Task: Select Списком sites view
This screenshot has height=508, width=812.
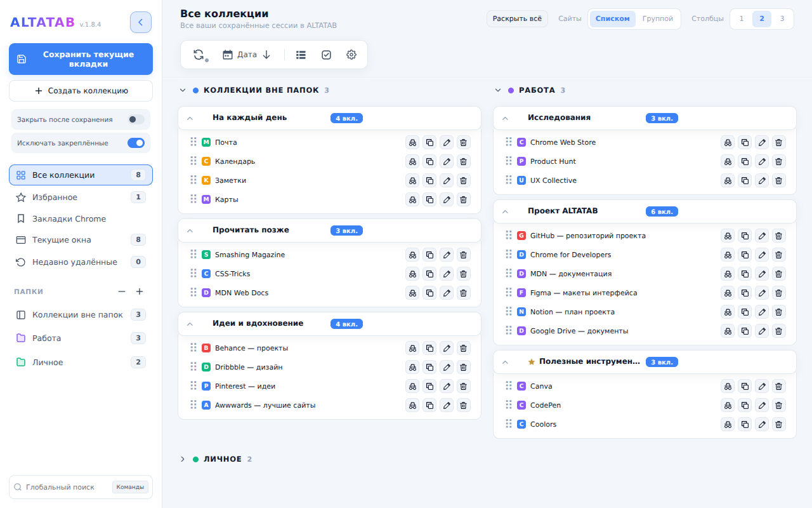Action: click(x=612, y=19)
